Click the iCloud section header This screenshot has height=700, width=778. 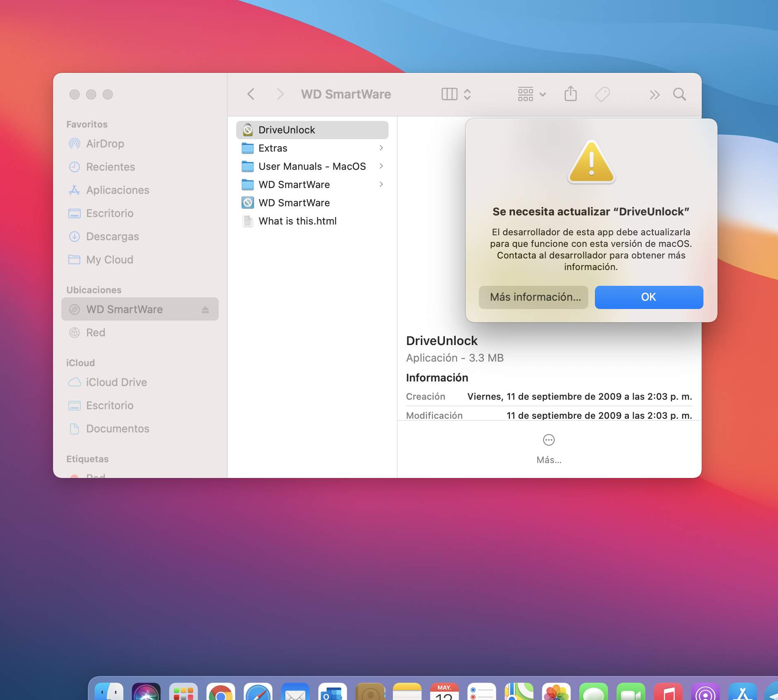80,363
